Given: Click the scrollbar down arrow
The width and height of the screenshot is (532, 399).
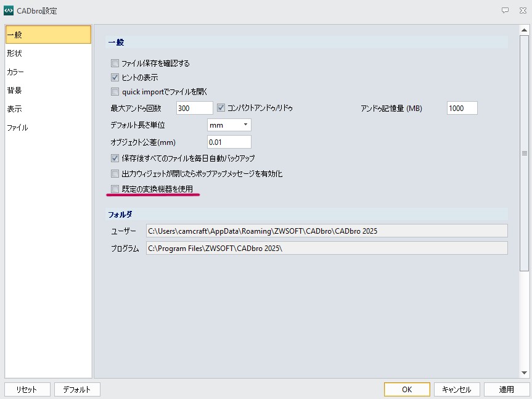Looking at the screenshot, I should coord(524,373).
